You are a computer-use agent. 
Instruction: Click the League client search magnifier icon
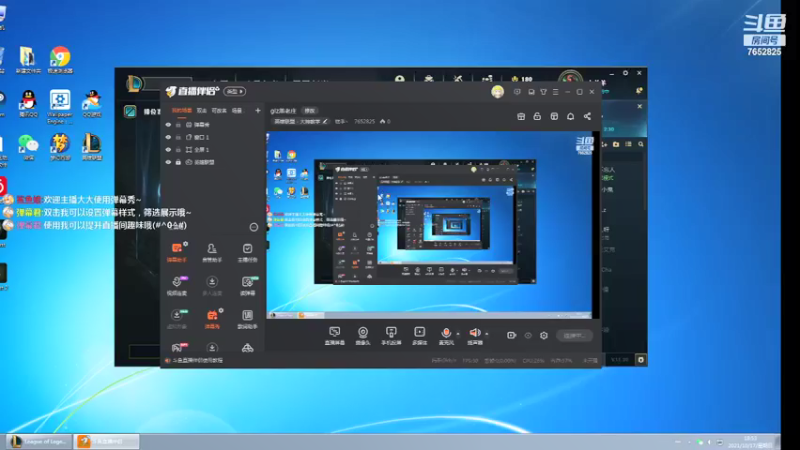click(x=641, y=144)
